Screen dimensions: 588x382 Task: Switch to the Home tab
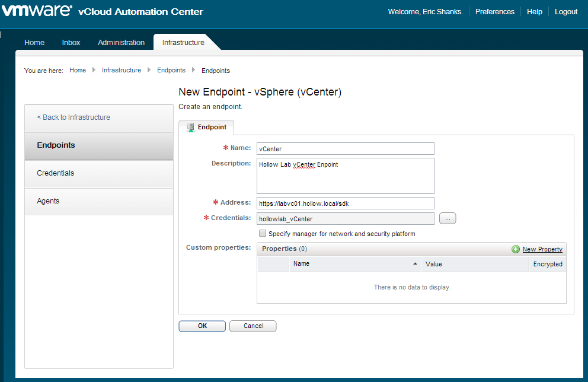point(34,43)
